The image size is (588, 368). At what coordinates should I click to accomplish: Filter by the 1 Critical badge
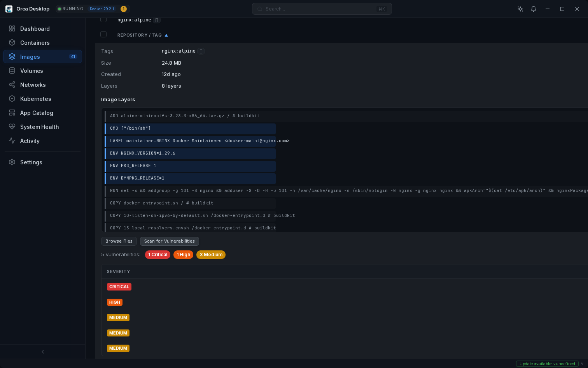(157, 255)
